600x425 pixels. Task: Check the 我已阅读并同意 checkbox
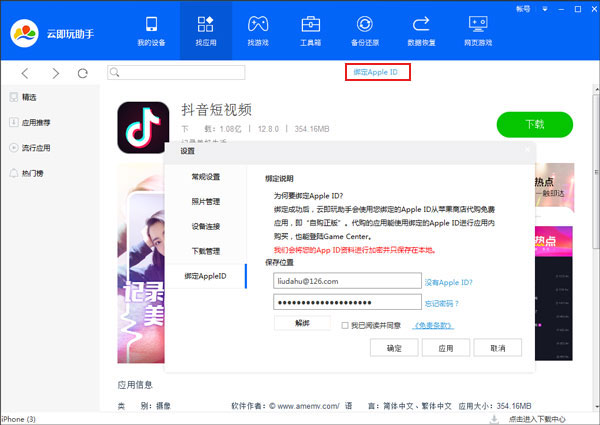click(x=345, y=325)
